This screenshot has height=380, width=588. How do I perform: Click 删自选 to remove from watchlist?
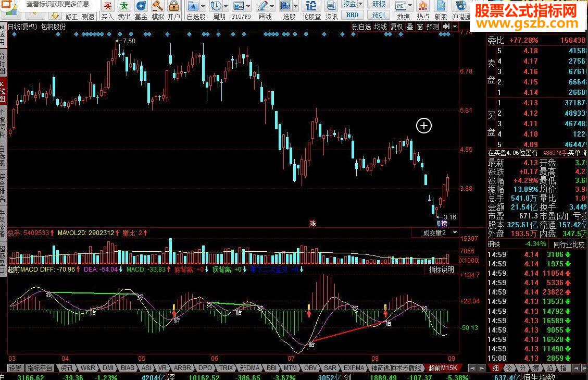(361, 27)
